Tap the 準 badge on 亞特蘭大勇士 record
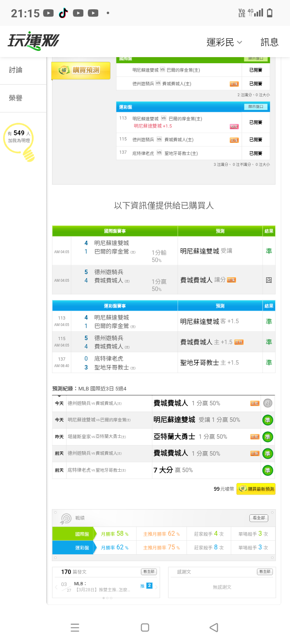 coord(267,437)
